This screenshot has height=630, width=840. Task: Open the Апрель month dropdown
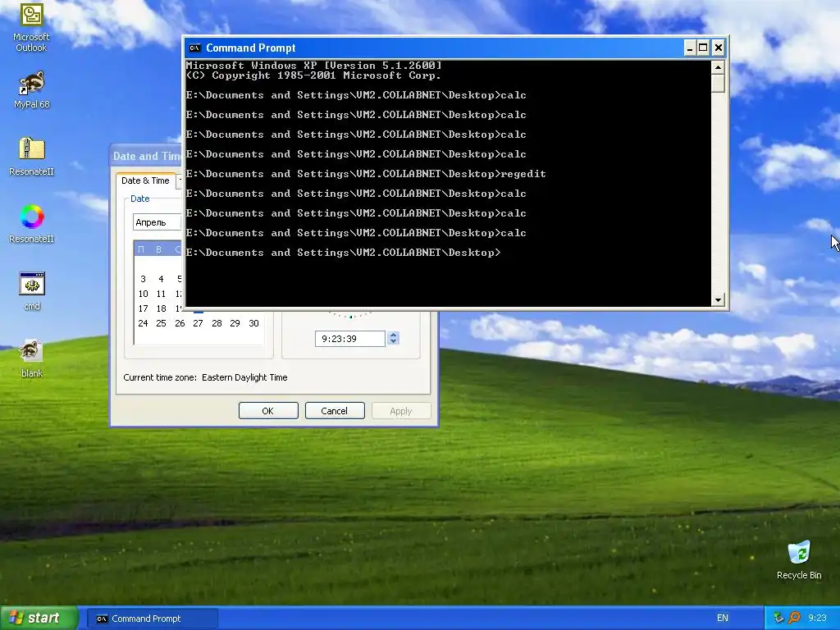(x=157, y=222)
